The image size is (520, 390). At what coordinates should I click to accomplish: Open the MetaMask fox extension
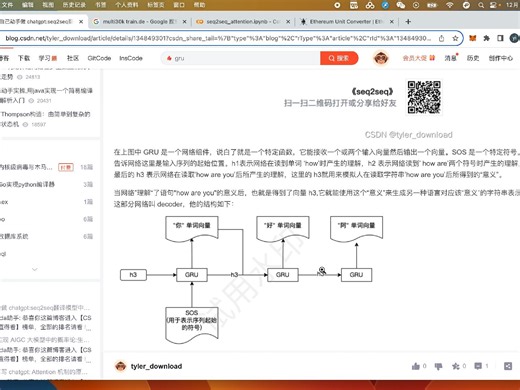(x=473, y=38)
